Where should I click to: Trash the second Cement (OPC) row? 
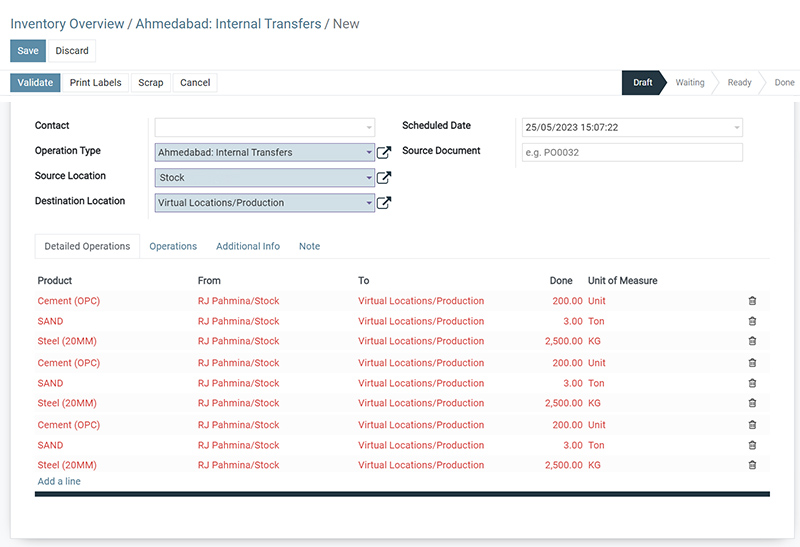click(752, 363)
